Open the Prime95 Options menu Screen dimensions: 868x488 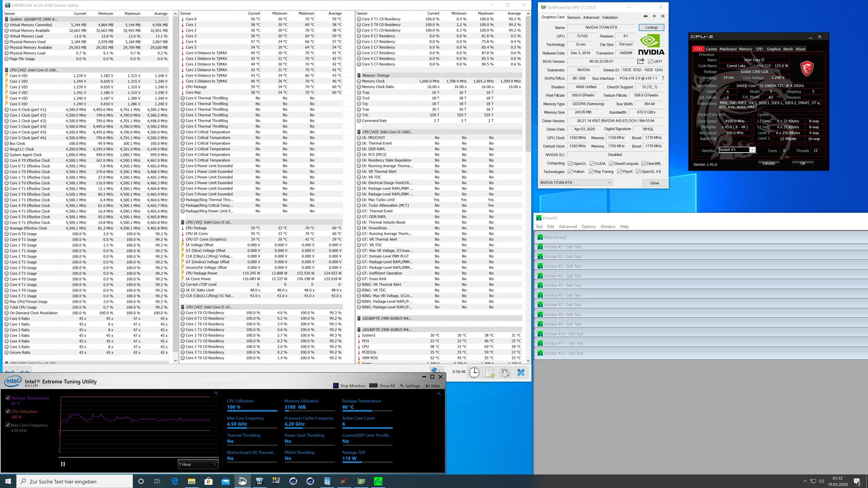[x=588, y=226]
